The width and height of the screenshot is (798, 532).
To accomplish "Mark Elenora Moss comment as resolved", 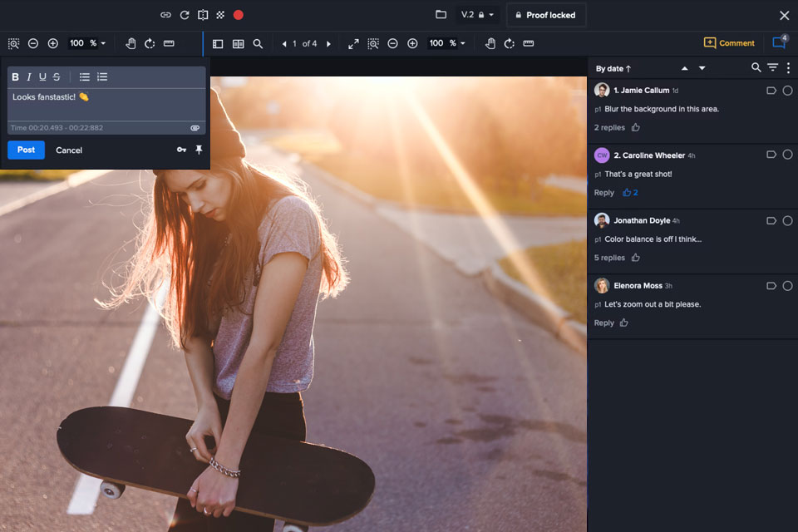I will (787, 286).
